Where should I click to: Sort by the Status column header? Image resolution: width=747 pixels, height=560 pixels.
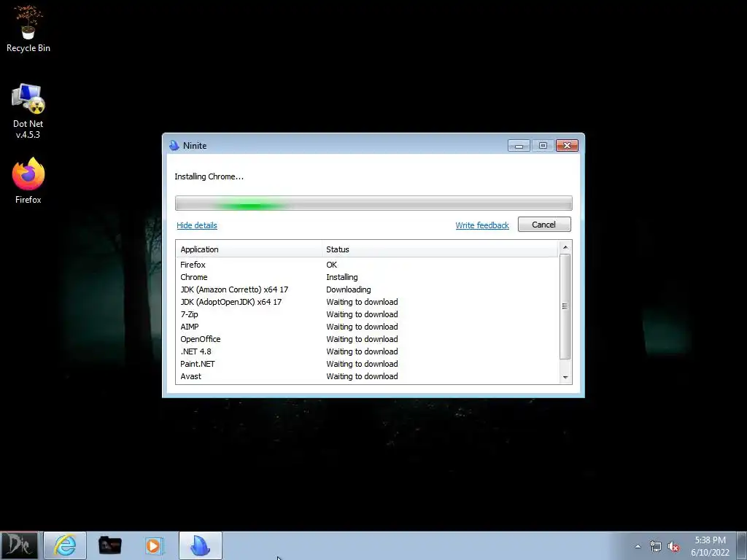pyautogui.click(x=440, y=249)
